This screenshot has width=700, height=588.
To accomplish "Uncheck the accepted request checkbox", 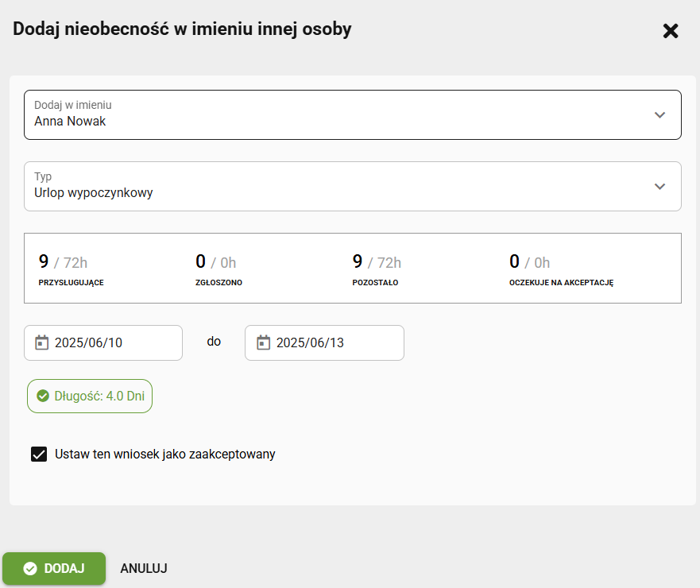I will coord(39,455).
